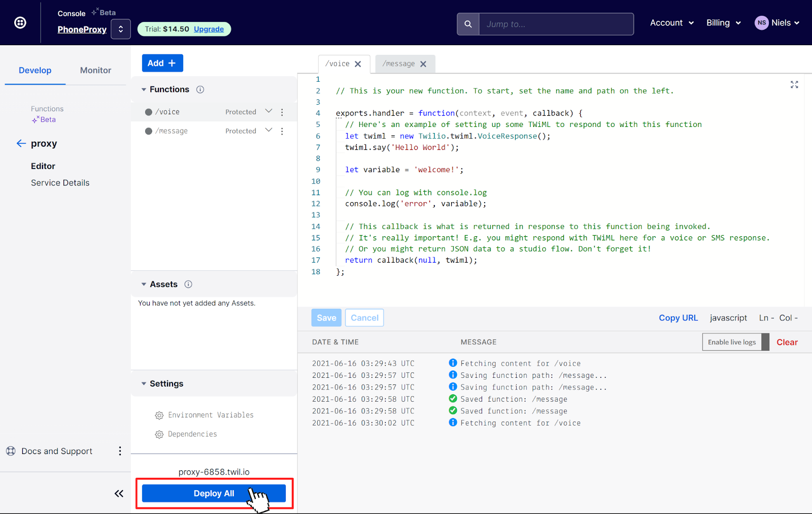Click the Add plus button
This screenshot has width=812, height=514.
click(162, 63)
